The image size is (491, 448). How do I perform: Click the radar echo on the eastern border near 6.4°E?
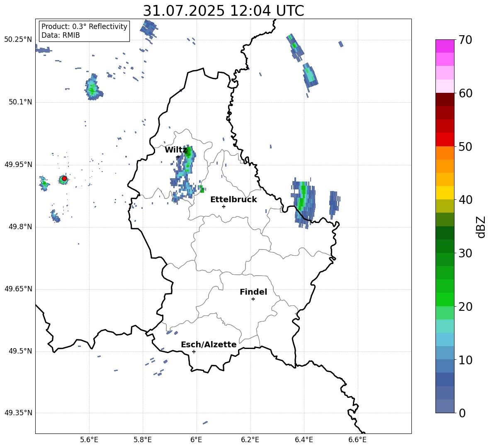point(303,203)
